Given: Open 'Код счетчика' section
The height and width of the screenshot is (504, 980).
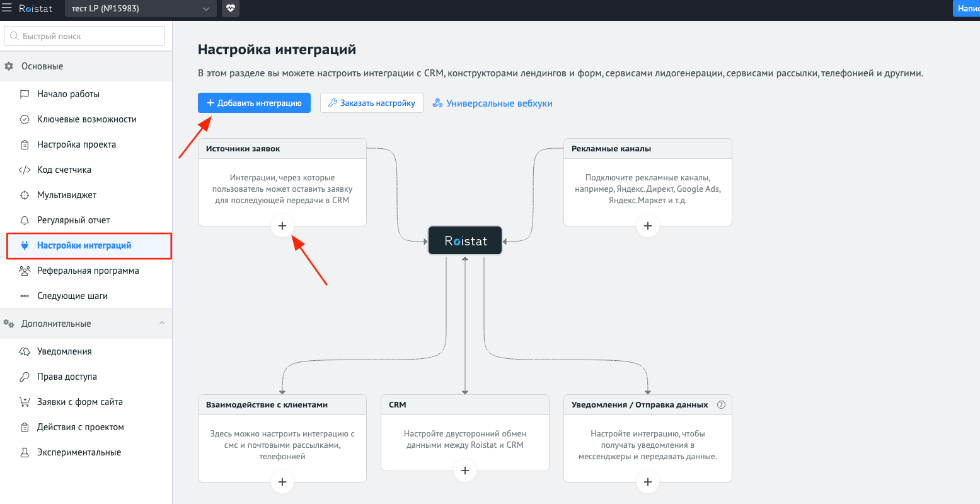Looking at the screenshot, I should (86, 170).
